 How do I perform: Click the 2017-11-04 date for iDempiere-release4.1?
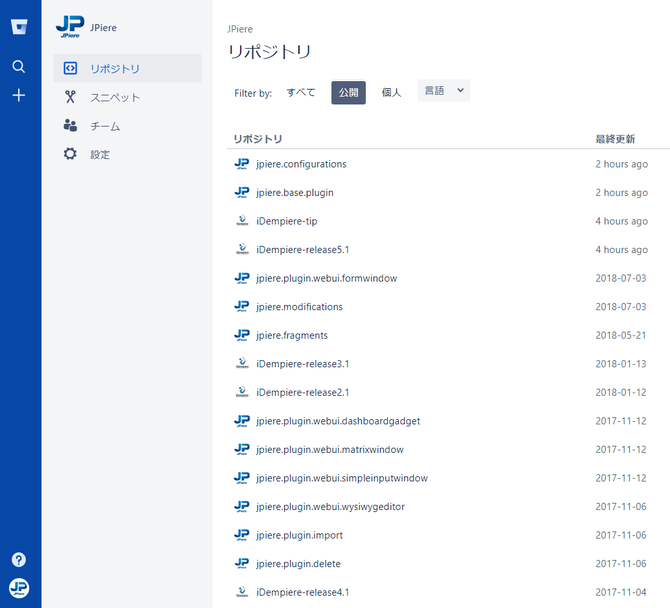pos(621,592)
